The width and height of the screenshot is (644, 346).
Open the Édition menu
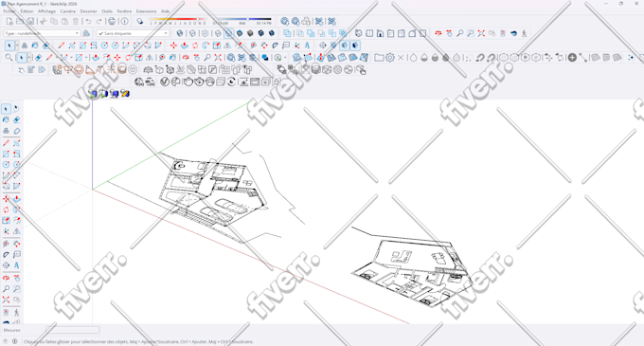(27, 11)
